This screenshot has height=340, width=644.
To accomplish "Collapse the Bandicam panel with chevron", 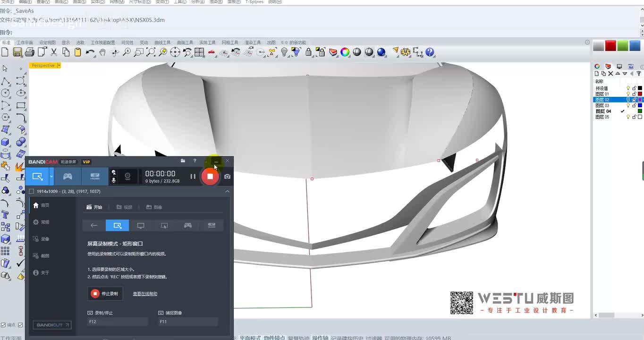I will pos(227,191).
